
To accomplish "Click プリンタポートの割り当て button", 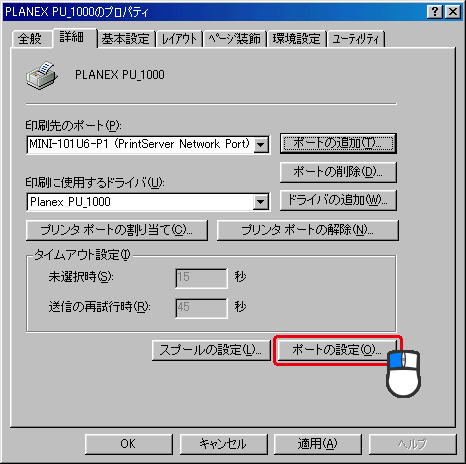I will pos(117,230).
